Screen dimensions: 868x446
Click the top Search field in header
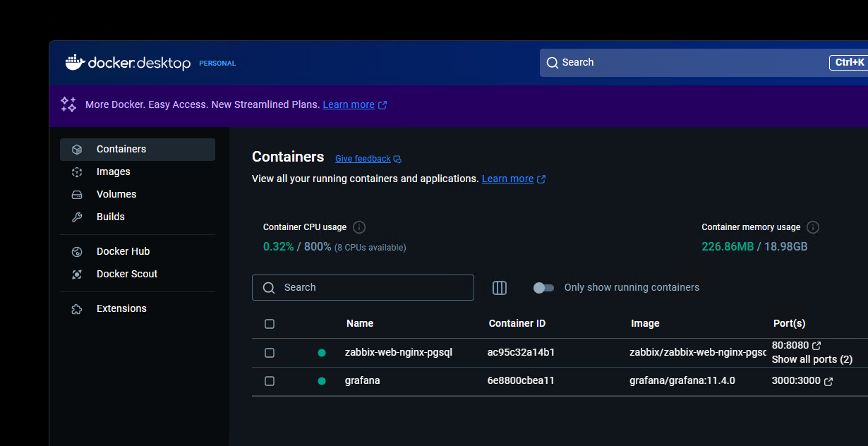(704, 63)
